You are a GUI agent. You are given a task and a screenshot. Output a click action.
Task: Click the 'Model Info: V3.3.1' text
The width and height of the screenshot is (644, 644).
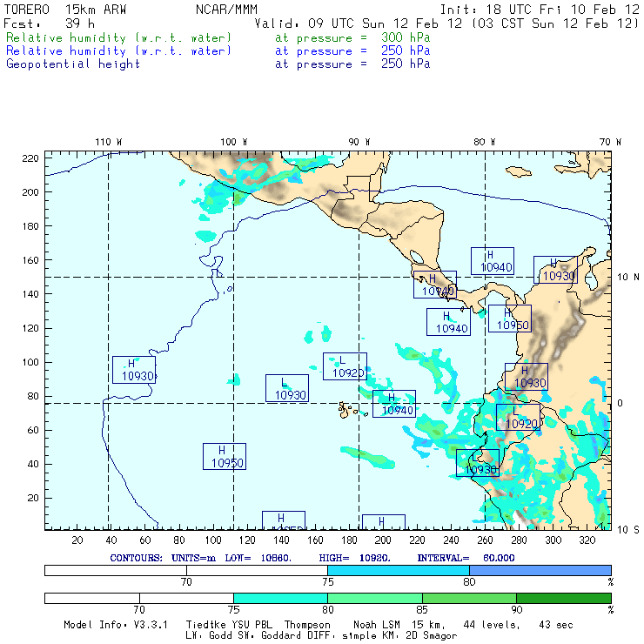(x=116, y=625)
